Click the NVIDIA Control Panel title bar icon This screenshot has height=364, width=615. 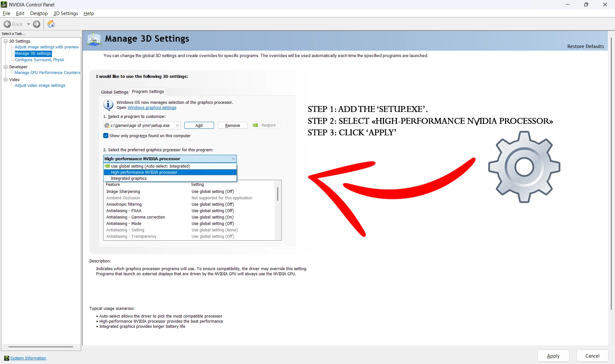4,4
